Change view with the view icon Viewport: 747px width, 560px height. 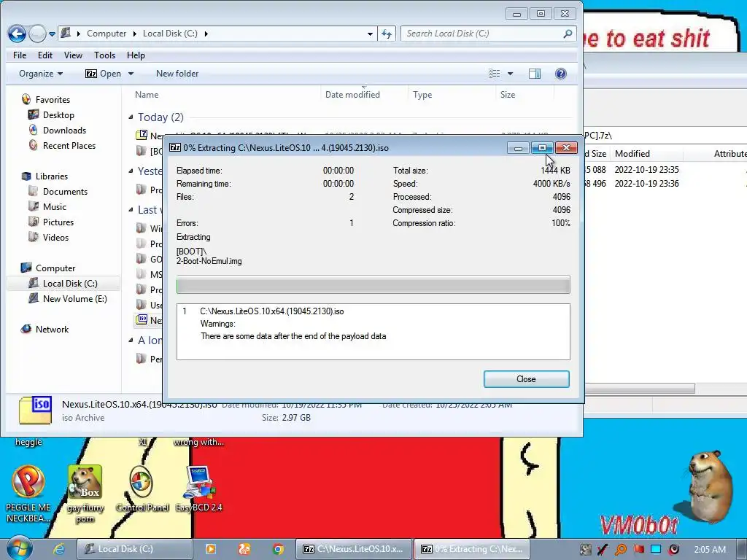494,74
